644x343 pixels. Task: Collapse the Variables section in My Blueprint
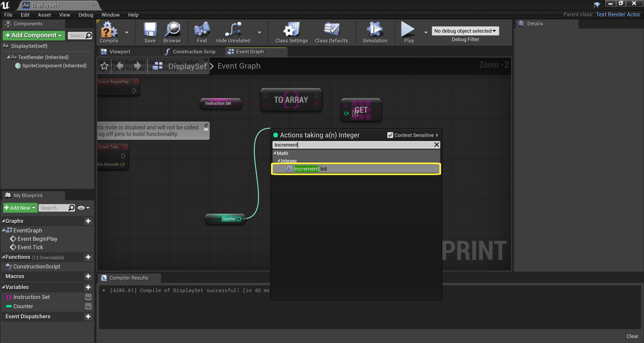pos(4,287)
